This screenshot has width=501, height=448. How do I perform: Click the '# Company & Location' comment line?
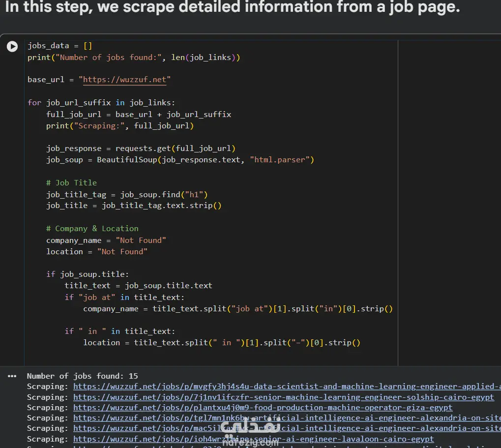(x=92, y=229)
